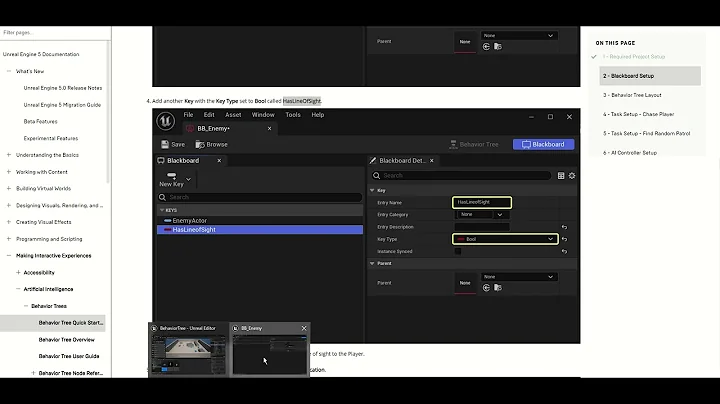Screen dimensions: 720x404
Task: Reset Key Type to default
Action: coord(564,239)
